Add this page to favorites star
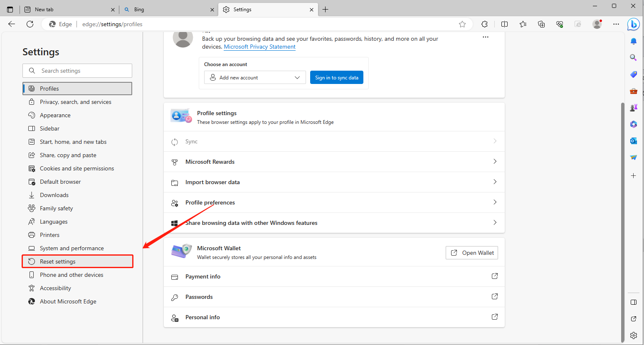 tap(462, 24)
